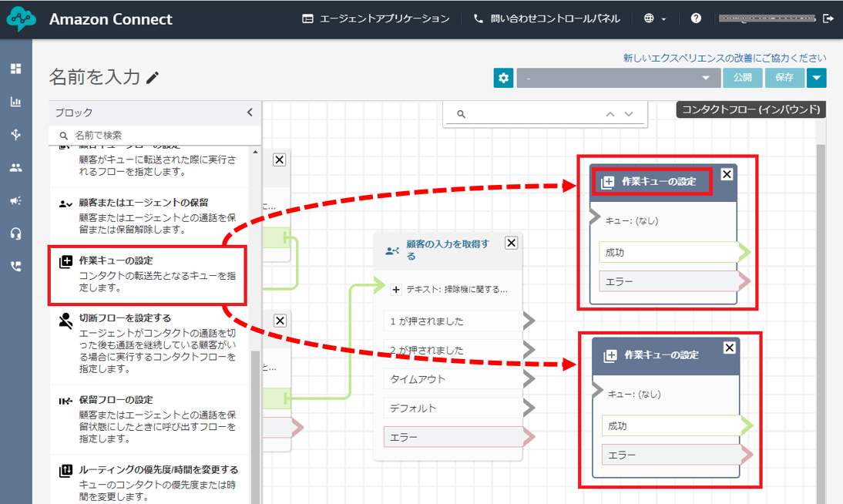Screen dimensions: 843x504
Task: Open the routing sidebar icon
Action: pyautogui.click(x=15, y=134)
